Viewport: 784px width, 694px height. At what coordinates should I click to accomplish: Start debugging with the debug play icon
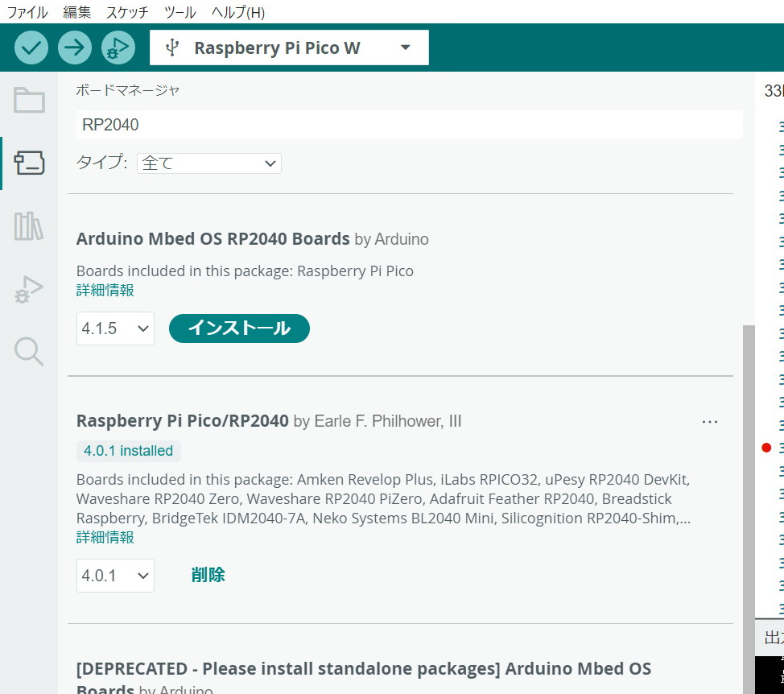(118, 48)
